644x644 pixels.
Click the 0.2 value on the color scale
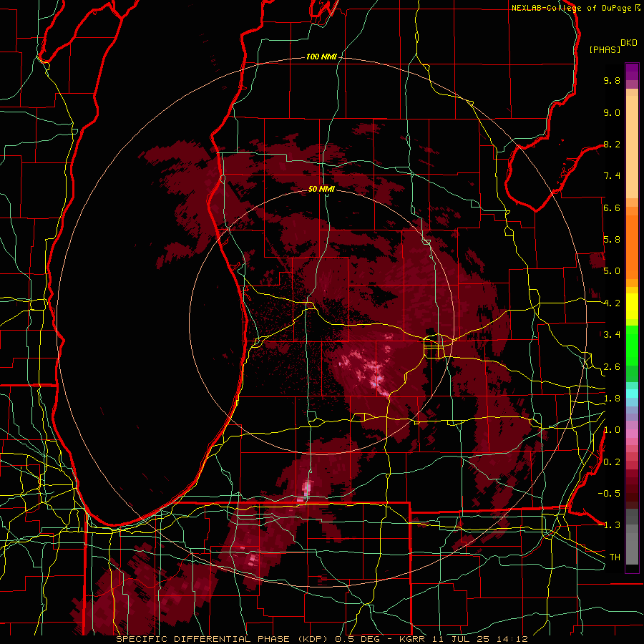[612, 462]
